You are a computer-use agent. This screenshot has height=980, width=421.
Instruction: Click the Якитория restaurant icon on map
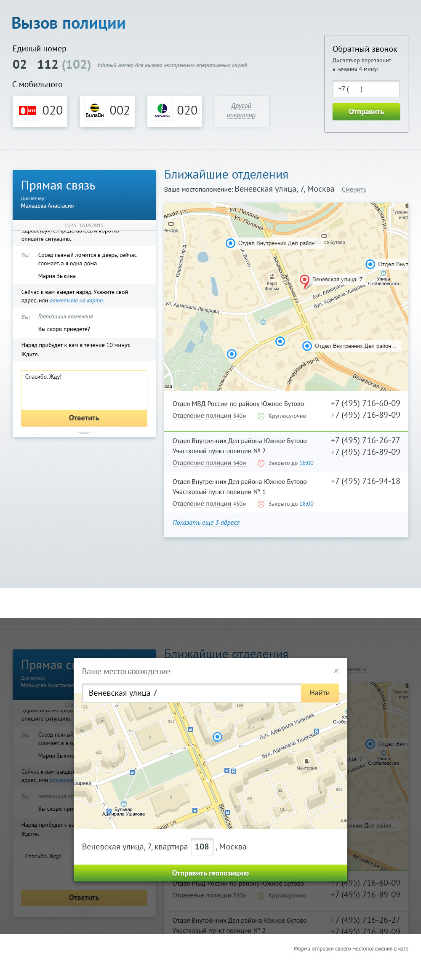[307, 761]
